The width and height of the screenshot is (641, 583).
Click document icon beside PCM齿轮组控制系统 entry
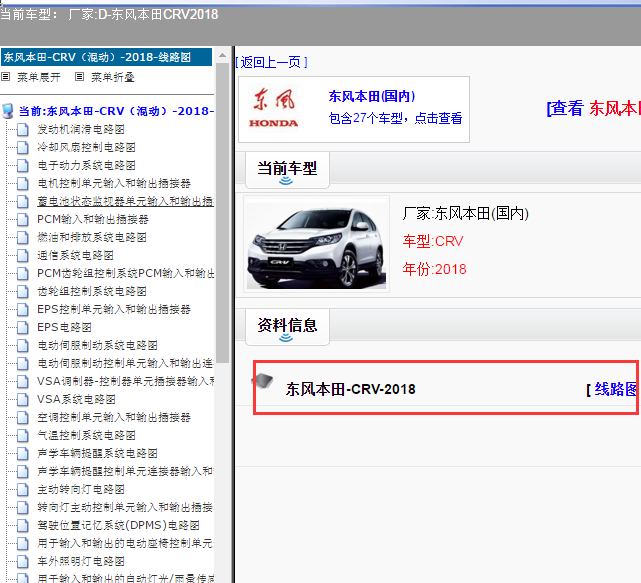(x=23, y=274)
